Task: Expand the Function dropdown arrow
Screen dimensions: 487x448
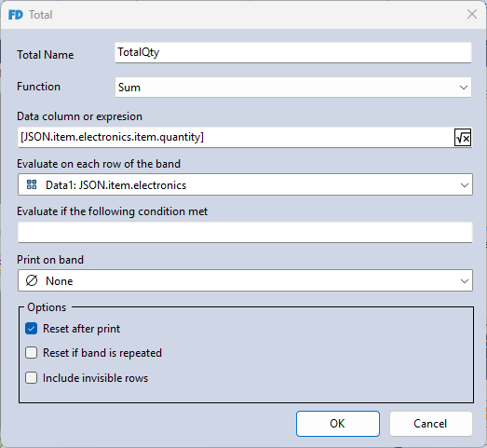Action: coord(464,88)
